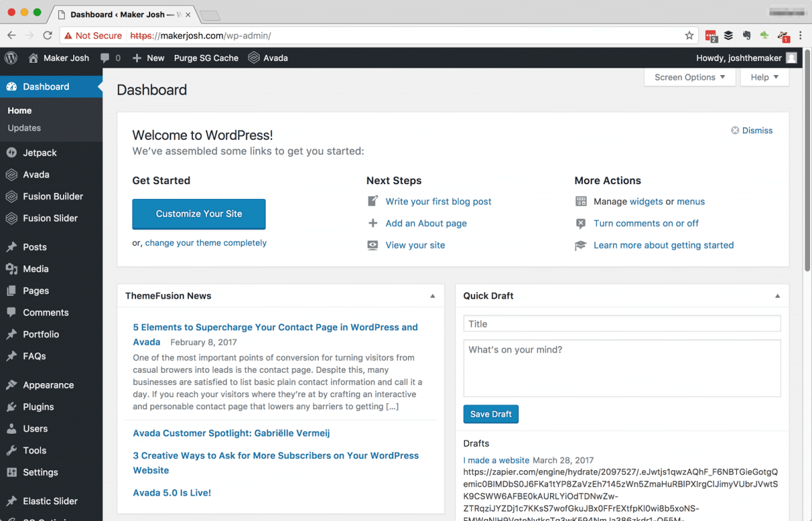The width and height of the screenshot is (812, 521).
Task: Reload the page using the browser refresh icon
Action: click(47, 35)
